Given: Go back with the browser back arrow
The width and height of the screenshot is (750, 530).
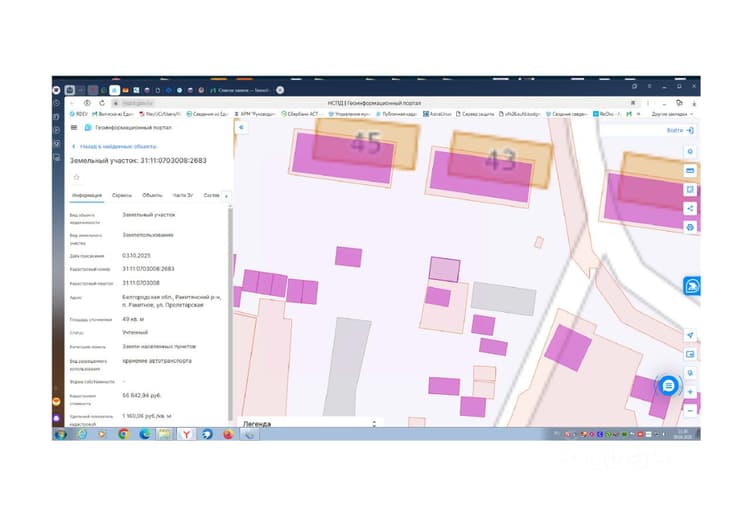Looking at the screenshot, I should (72, 103).
